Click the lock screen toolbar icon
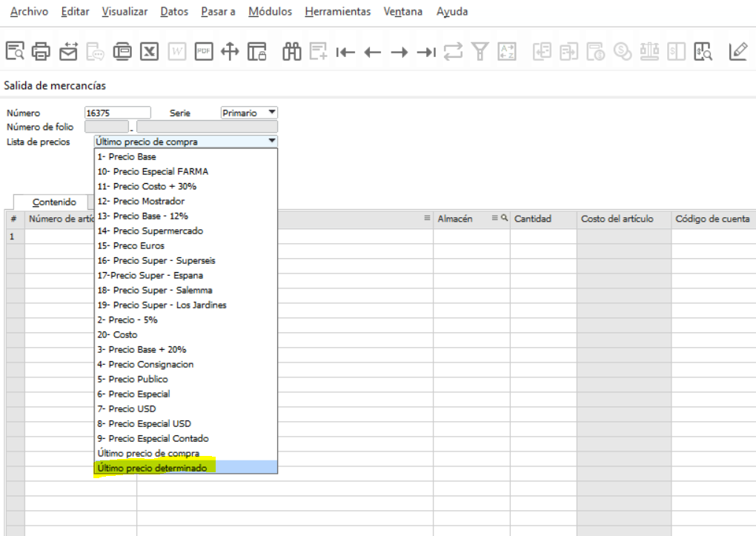The image size is (756, 536). tap(256, 51)
